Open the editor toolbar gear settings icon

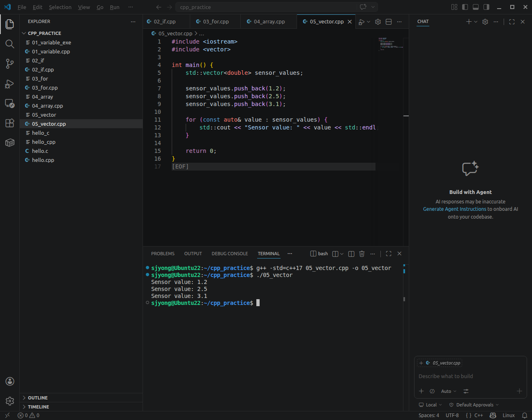pos(378,22)
